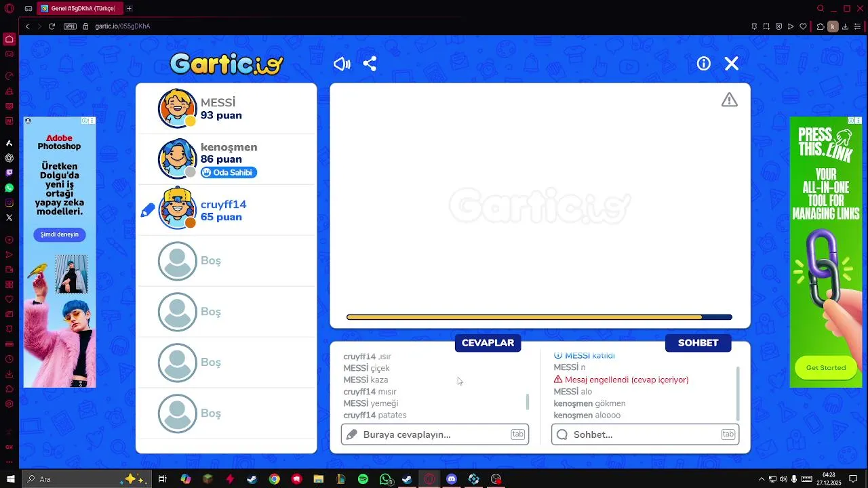Open the CEVAPLAR answers tab
868x488 pixels.
488,343
